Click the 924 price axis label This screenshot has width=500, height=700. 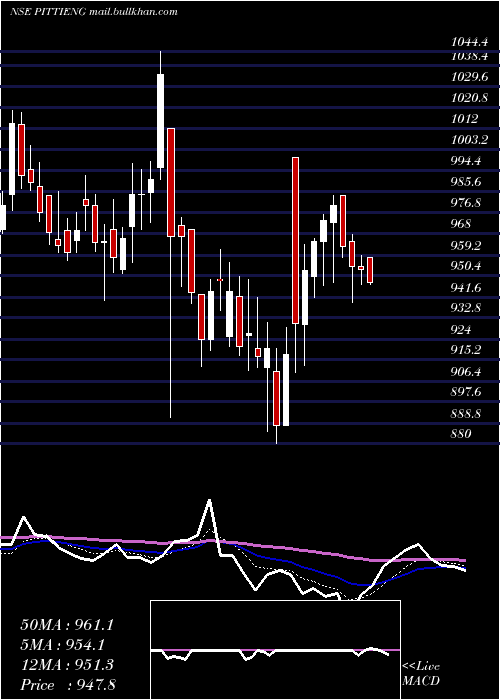461,330
